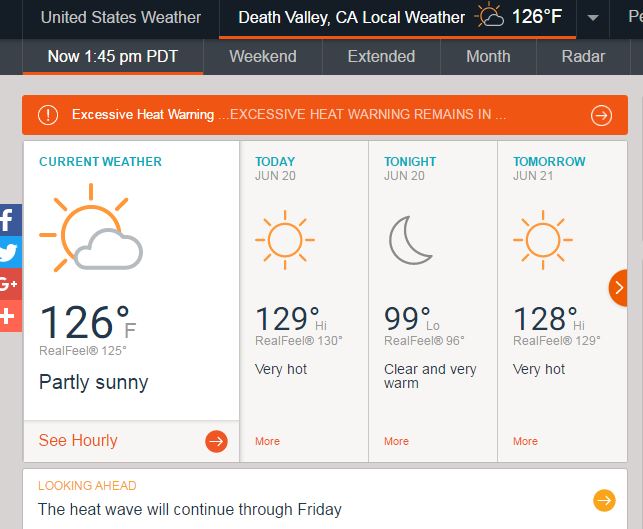
Task: Share via the Twitter bird icon
Action: (x=9, y=252)
